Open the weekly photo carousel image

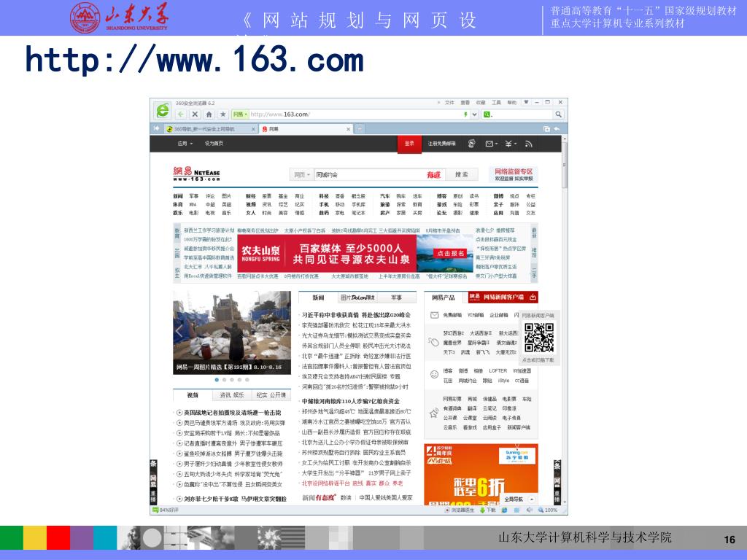click(231, 332)
